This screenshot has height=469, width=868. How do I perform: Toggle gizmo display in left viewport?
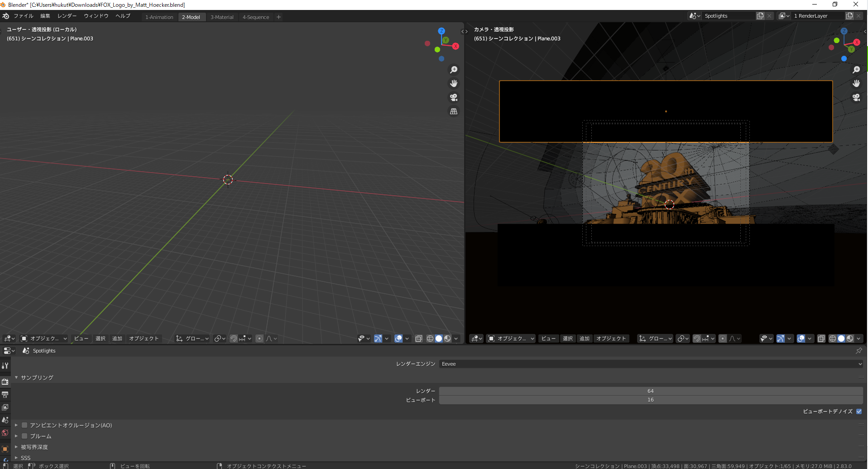378,338
